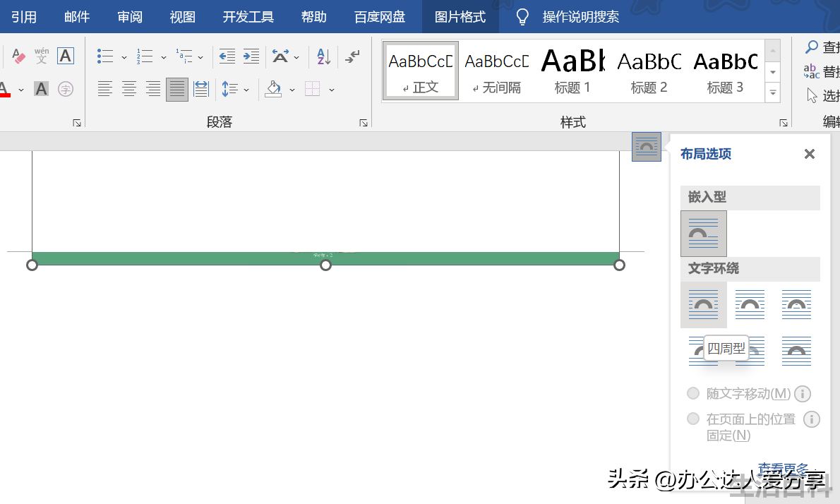840x504 pixels.
Task: Click the red font color button
Action: point(6,89)
